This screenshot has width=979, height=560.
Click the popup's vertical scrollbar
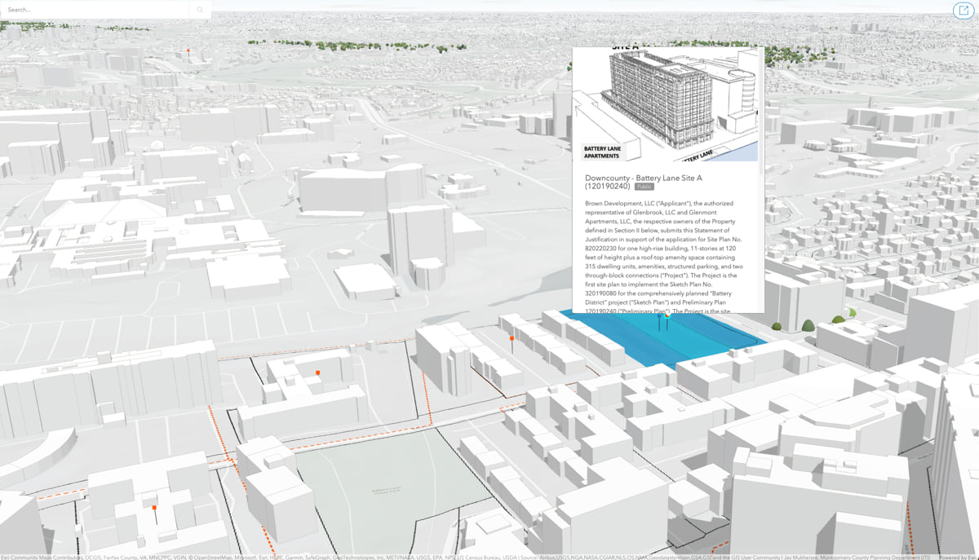coord(761,111)
